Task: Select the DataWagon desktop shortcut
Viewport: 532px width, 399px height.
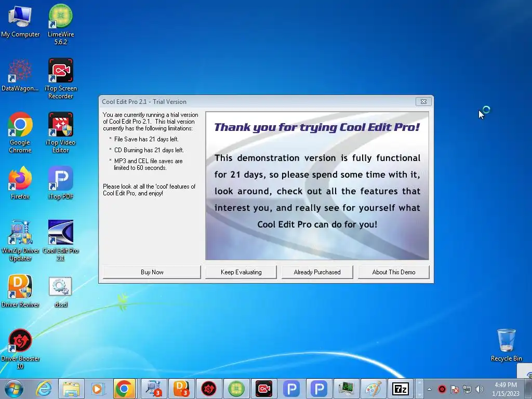Action: tap(20, 75)
